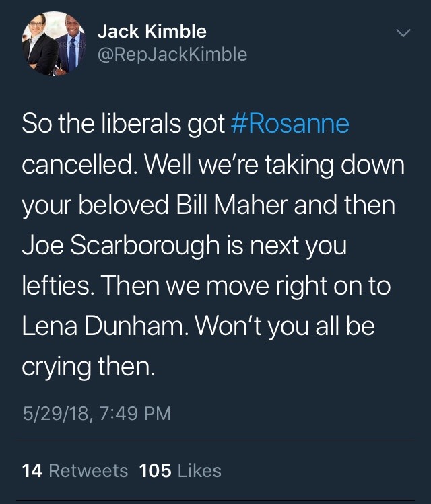Open the Likes label
This screenshot has width=431, height=504.
pos(199,470)
